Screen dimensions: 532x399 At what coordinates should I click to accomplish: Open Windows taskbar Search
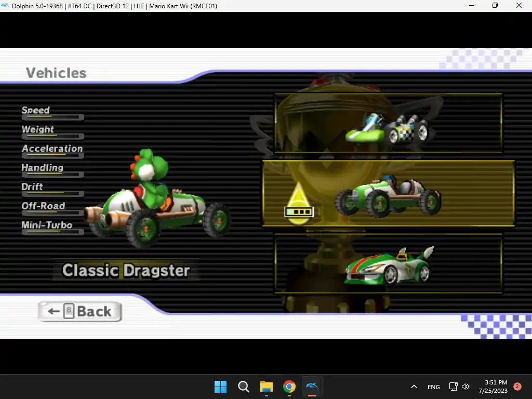pos(243,387)
